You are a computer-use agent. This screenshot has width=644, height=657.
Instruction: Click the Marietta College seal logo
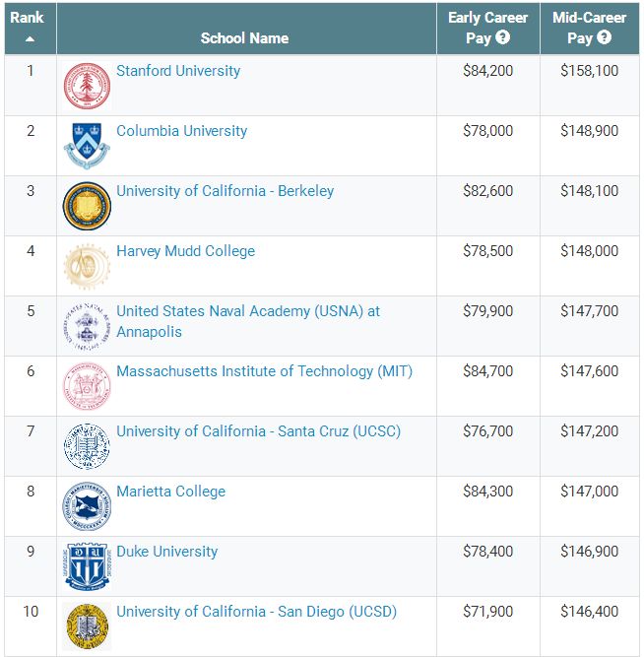[x=87, y=506]
